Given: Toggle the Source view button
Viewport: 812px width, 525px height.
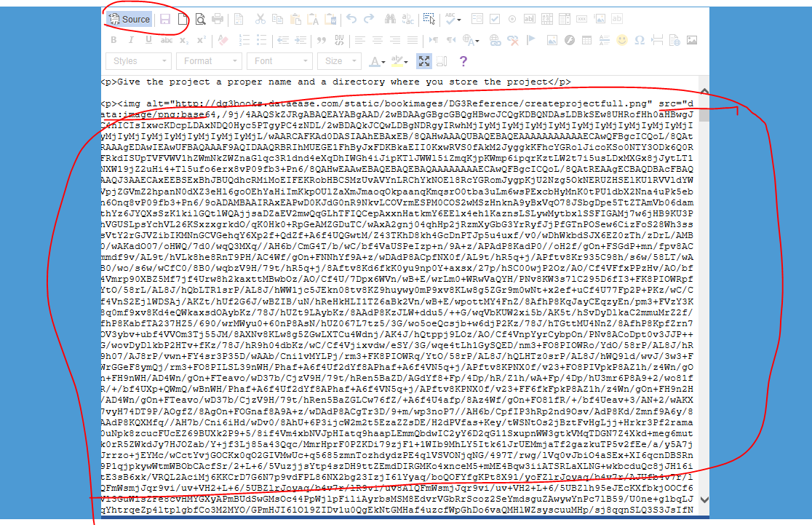Looking at the screenshot, I should (129, 19).
